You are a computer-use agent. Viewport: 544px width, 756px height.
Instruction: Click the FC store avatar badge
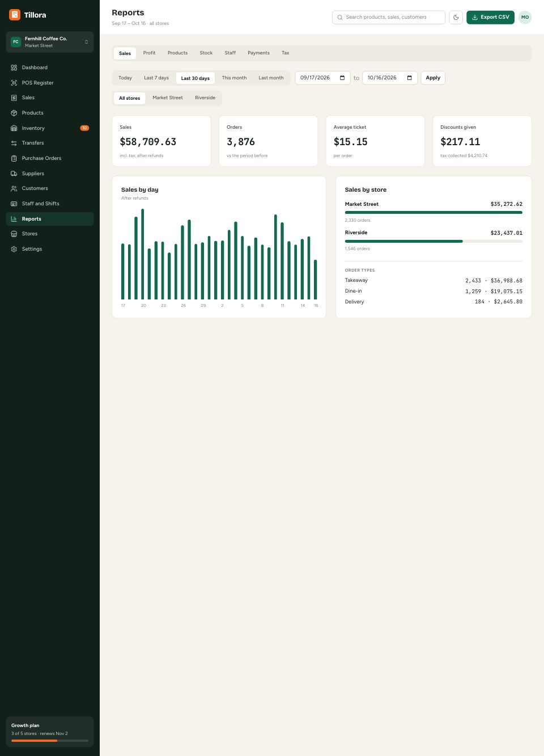click(16, 42)
